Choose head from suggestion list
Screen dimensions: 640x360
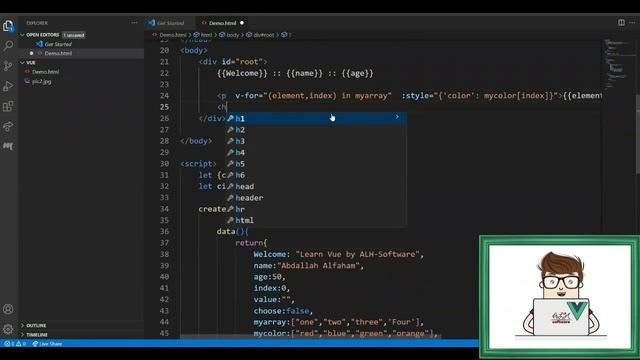(x=316, y=187)
